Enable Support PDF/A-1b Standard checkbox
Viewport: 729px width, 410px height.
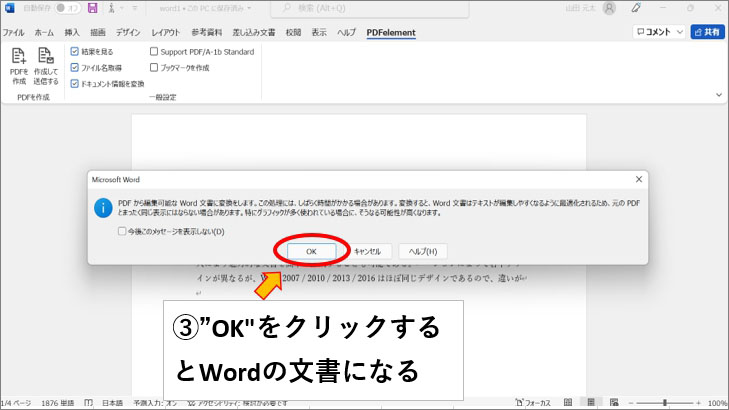point(154,52)
